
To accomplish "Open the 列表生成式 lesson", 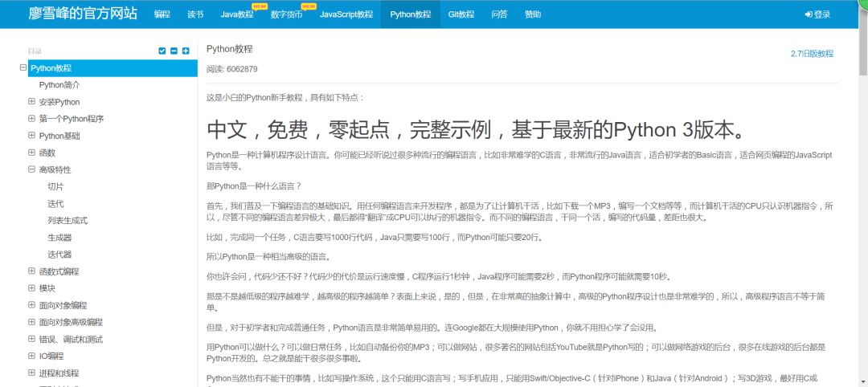I will coord(68,220).
